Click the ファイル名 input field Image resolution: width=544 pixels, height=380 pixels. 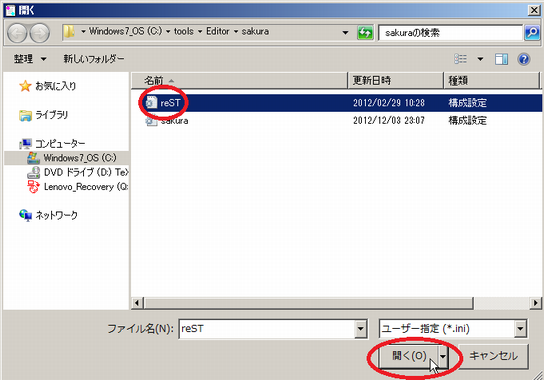pyautogui.click(x=266, y=328)
